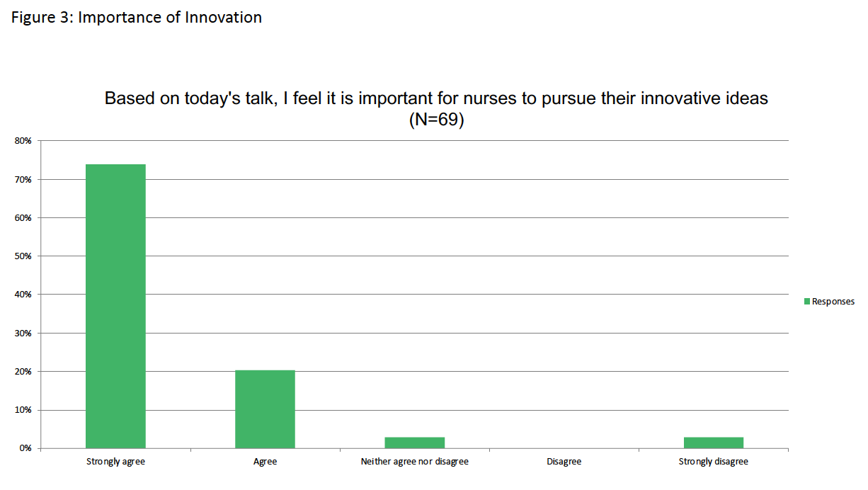
Task: Select the Strongly disagree bar
Action: (713, 443)
